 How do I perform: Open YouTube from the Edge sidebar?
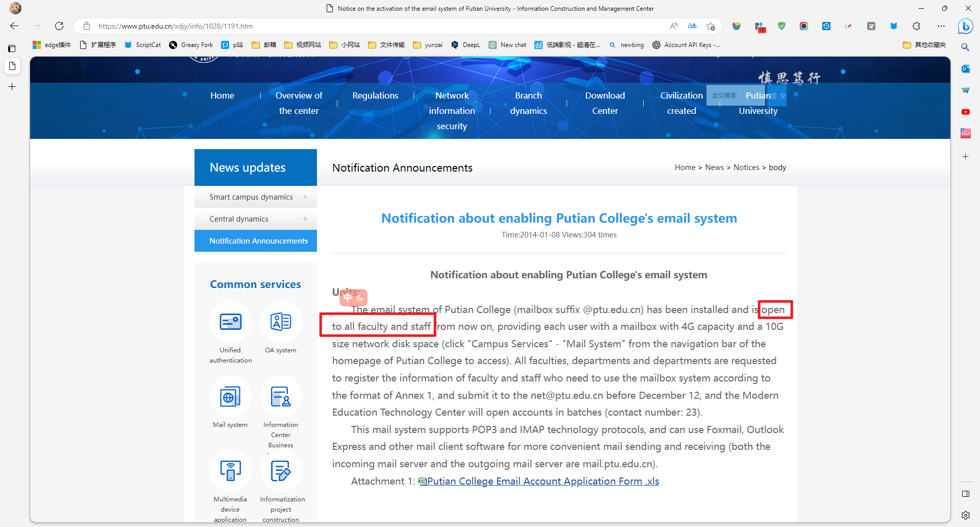pos(965,112)
